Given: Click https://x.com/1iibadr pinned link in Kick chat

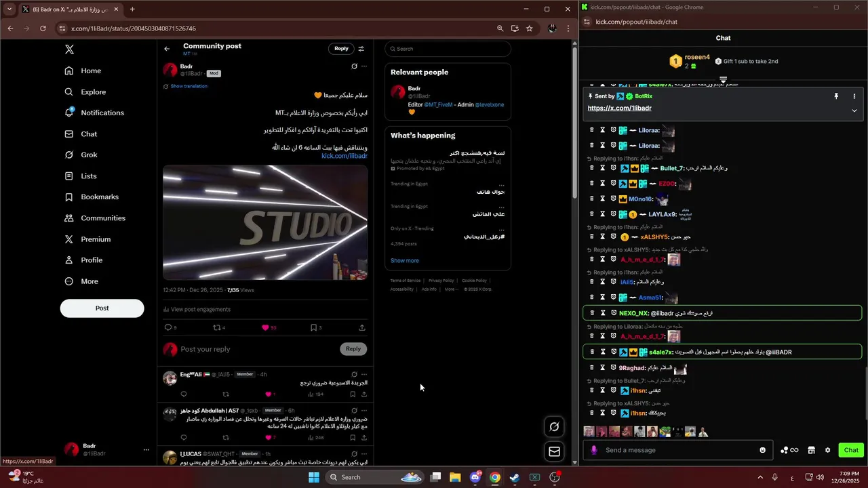Looking at the screenshot, I should point(620,108).
